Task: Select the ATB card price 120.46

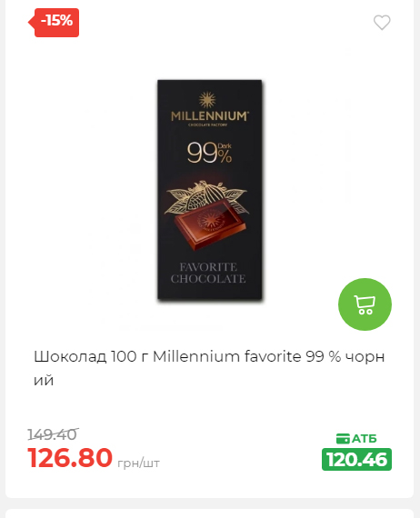Action: pyautogui.click(x=357, y=459)
